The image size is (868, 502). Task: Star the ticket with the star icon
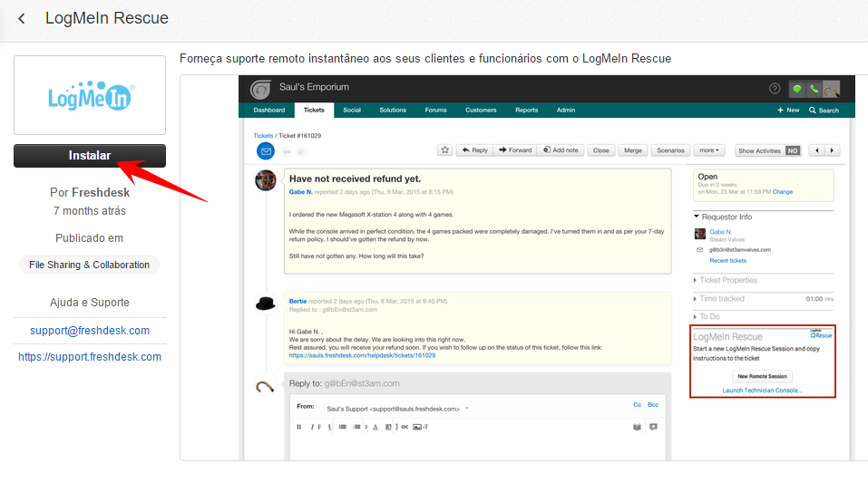click(445, 150)
